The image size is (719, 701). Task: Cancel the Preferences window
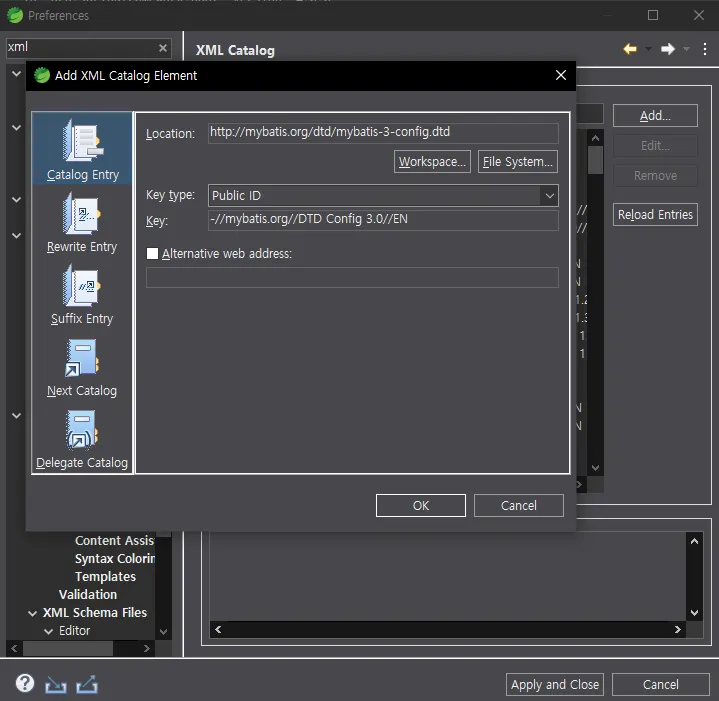coord(660,684)
